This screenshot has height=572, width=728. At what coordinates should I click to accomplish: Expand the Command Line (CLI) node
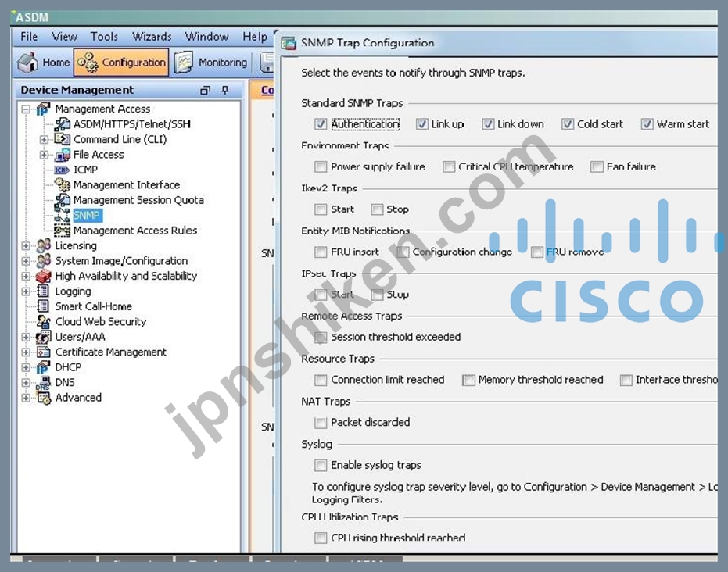[x=44, y=140]
